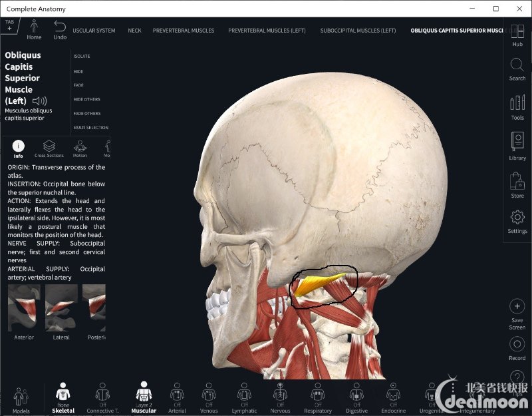Open the Library
This screenshot has height=416, width=532.
(517, 146)
